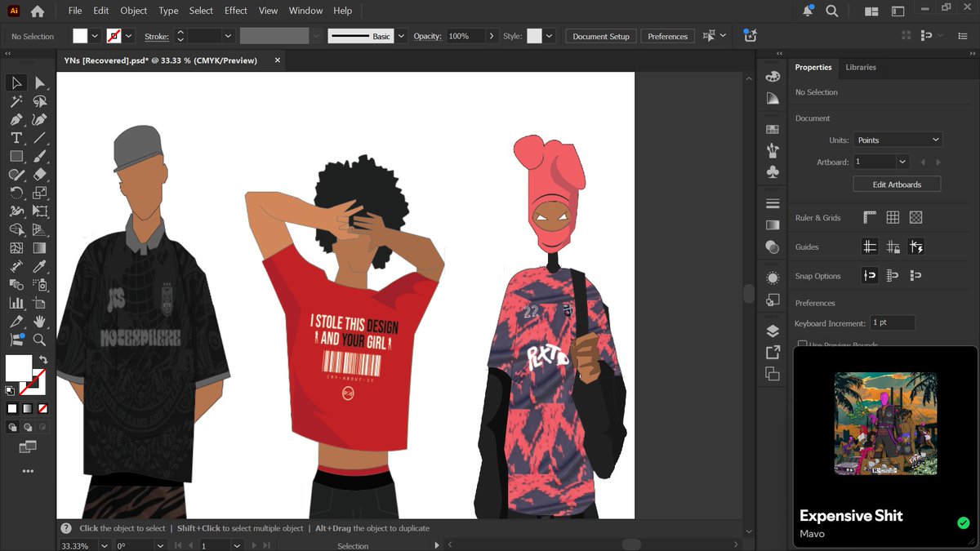This screenshot has height=551, width=980.
Task: Select the Line Segment tool
Action: [40, 138]
